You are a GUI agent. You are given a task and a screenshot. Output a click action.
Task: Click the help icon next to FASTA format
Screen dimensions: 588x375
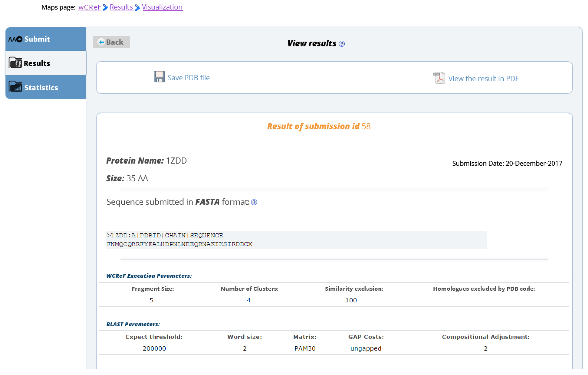(x=254, y=202)
